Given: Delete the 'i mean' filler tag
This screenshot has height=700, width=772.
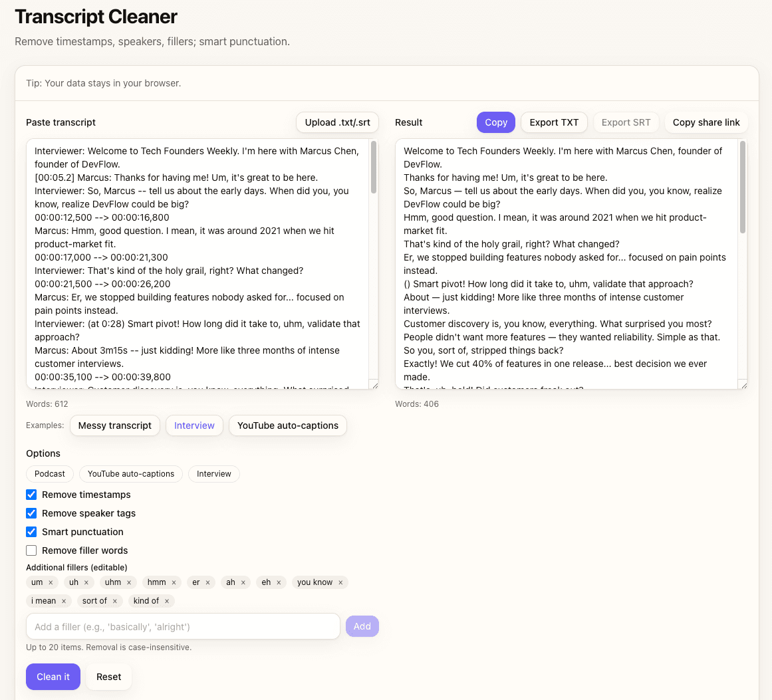Looking at the screenshot, I should click(64, 601).
